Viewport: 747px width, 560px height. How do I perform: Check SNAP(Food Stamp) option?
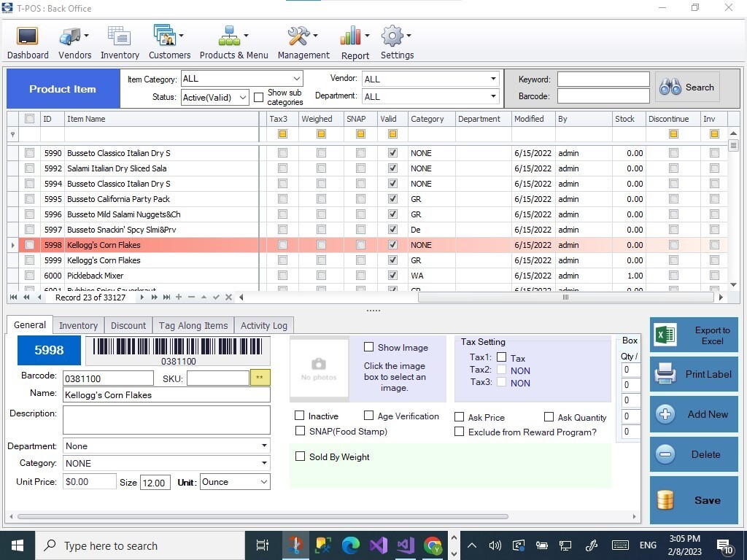(300, 431)
